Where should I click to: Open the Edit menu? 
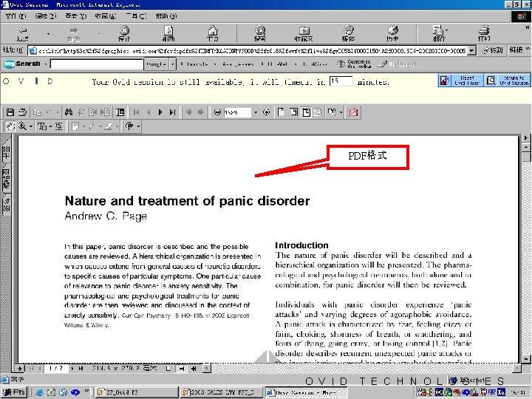(46, 16)
